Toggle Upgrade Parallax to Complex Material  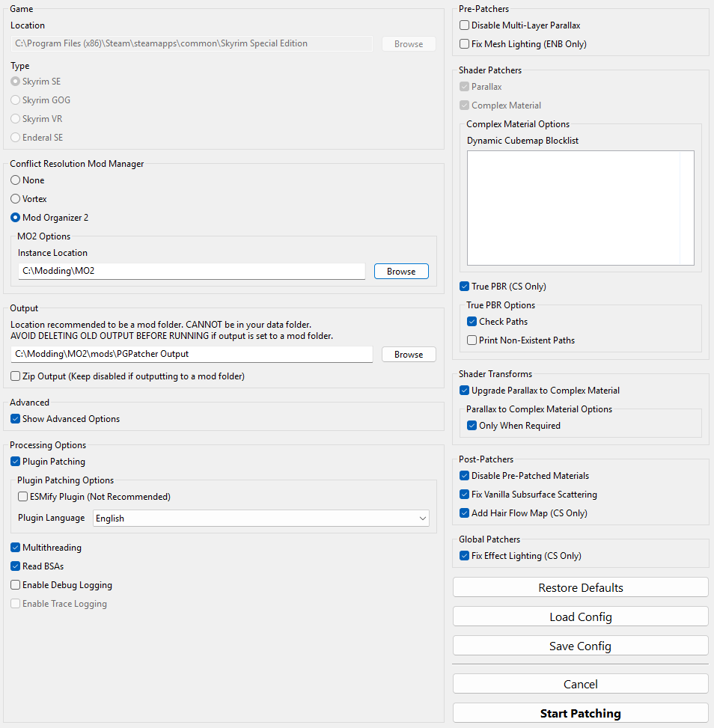(464, 390)
